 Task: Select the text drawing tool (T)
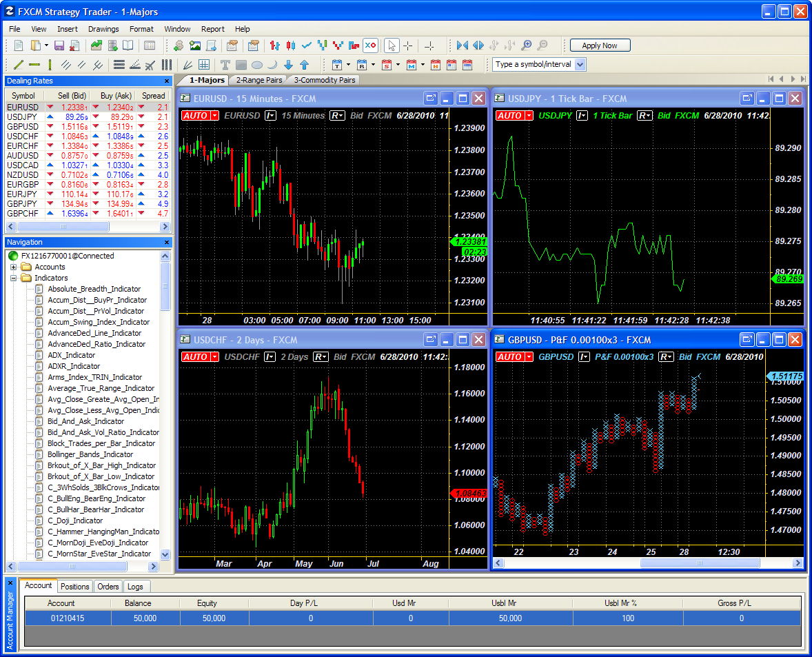tap(225, 65)
